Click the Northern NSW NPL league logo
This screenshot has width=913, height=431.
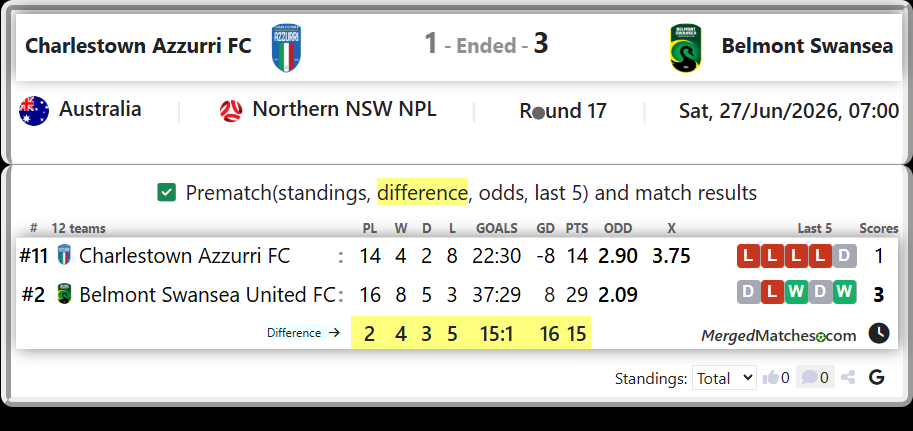point(231,111)
